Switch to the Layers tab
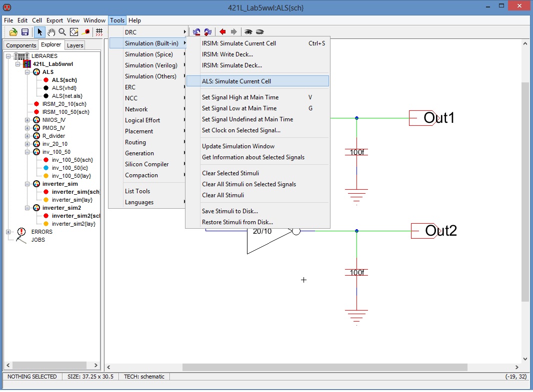This screenshot has height=392, width=533. [75, 45]
